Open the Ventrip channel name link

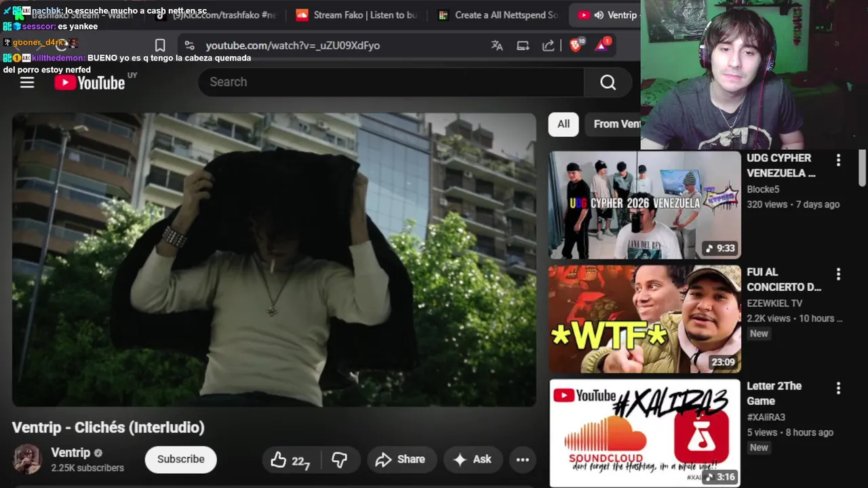click(x=71, y=453)
